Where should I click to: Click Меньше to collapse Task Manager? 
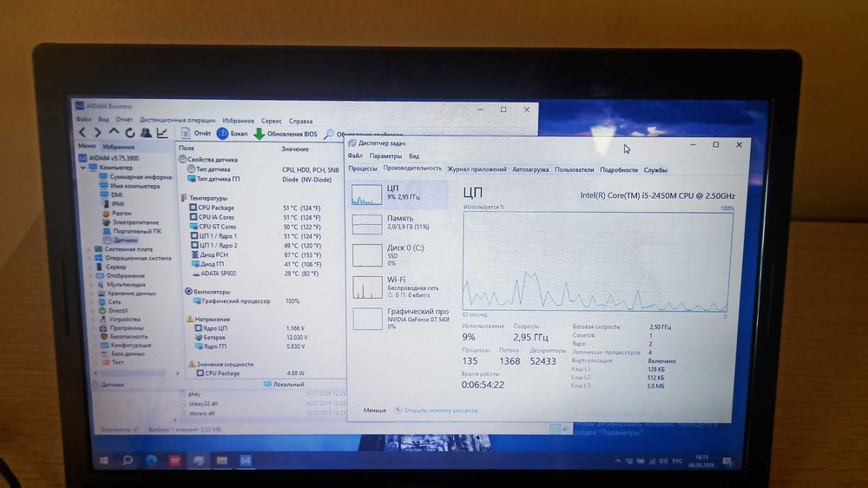(374, 410)
